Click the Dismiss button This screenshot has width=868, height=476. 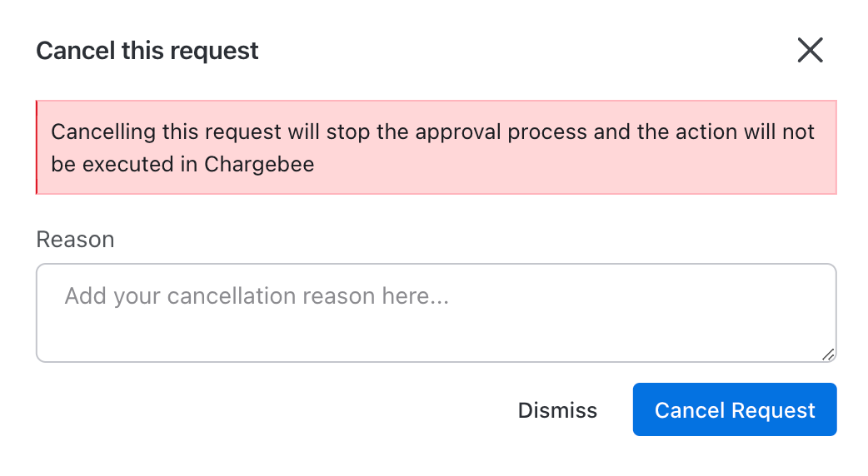point(557,410)
